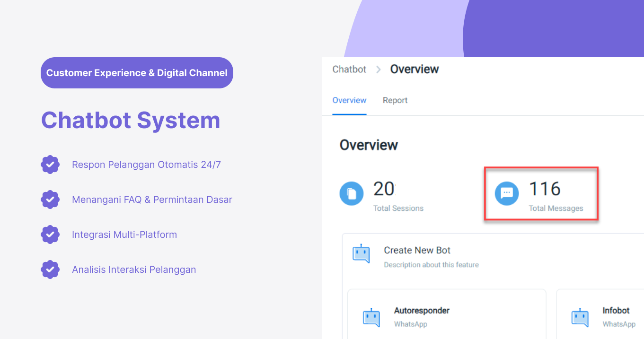Expand the Chatbot breadcrumb menu
This screenshot has width=644, height=339.
tap(349, 69)
